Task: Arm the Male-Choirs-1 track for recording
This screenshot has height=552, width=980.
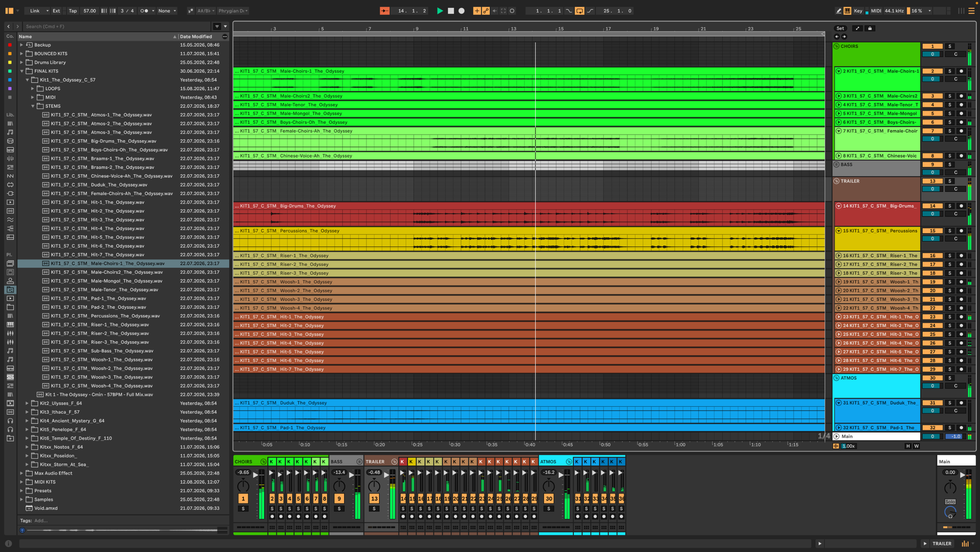Action: (x=961, y=71)
